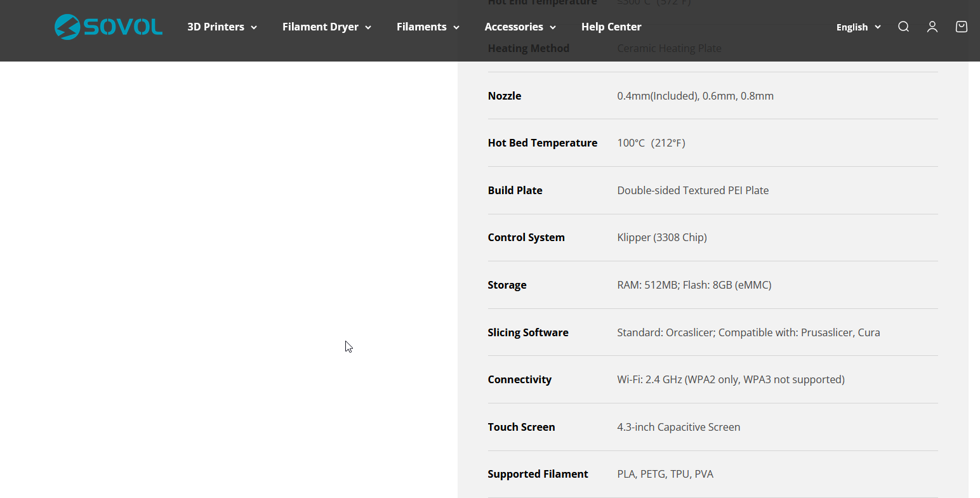980x498 pixels.
Task: Select the Build Plate label
Action: coord(515,190)
